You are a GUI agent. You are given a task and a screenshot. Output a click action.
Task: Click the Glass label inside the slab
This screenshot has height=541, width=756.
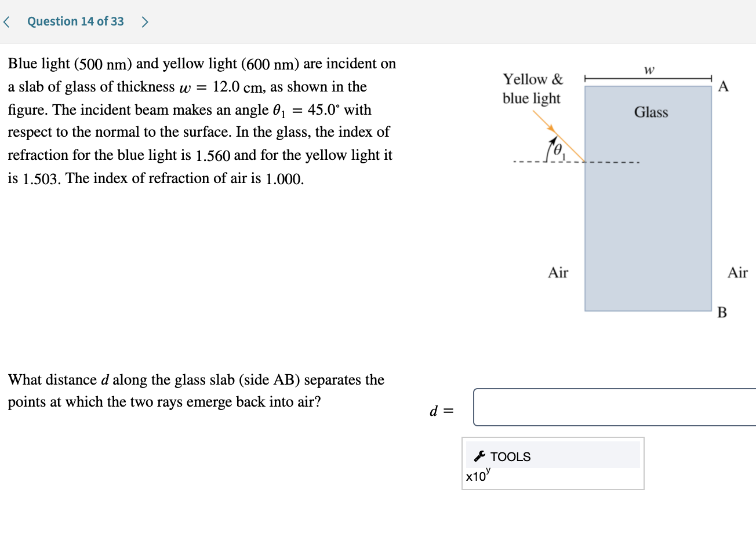coord(650,112)
